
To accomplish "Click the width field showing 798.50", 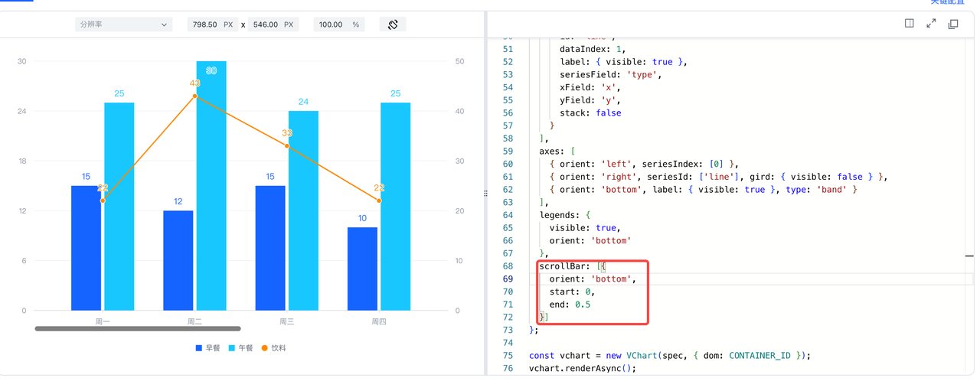I will click(x=204, y=24).
